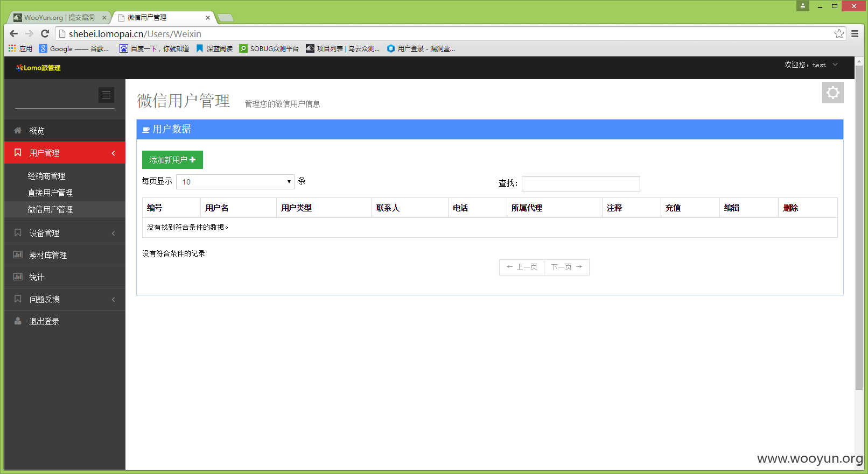Click the chart icon beside 统计
Screen dimensions: 868x474
point(18,277)
